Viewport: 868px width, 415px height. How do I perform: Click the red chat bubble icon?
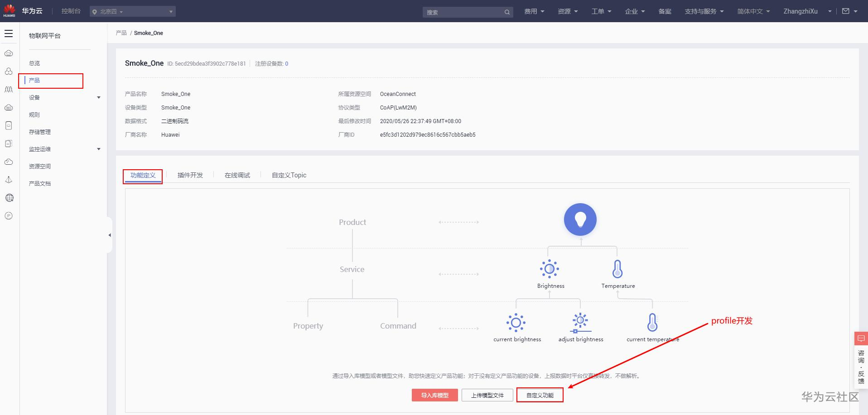[x=861, y=339]
